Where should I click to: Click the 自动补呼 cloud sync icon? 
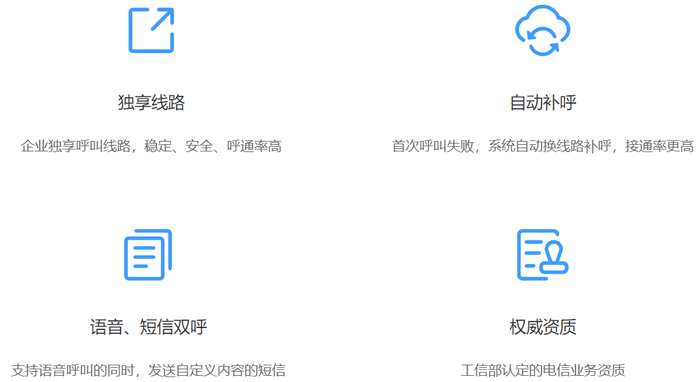[x=542, y=30]
